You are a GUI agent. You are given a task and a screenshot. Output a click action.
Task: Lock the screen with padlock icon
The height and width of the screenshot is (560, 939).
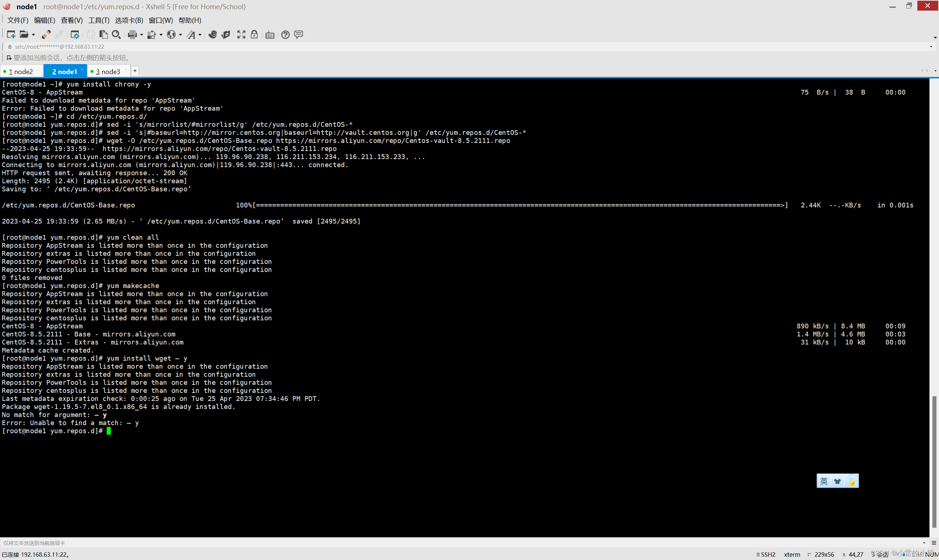click(254, 34)
